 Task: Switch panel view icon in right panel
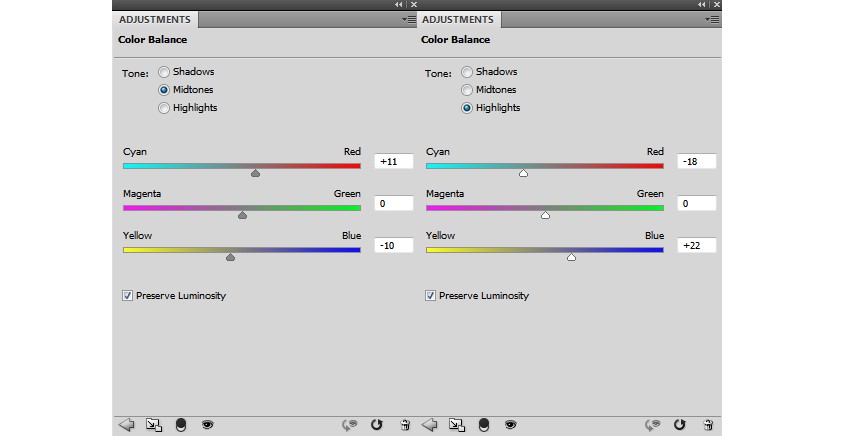pyautogui.click(x=457, y=425)
